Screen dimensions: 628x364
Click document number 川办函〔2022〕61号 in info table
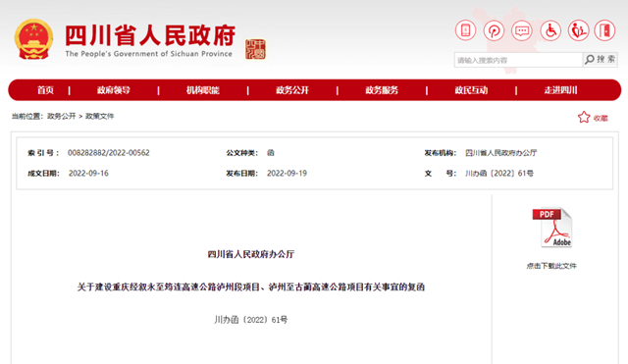coord(499,173)
